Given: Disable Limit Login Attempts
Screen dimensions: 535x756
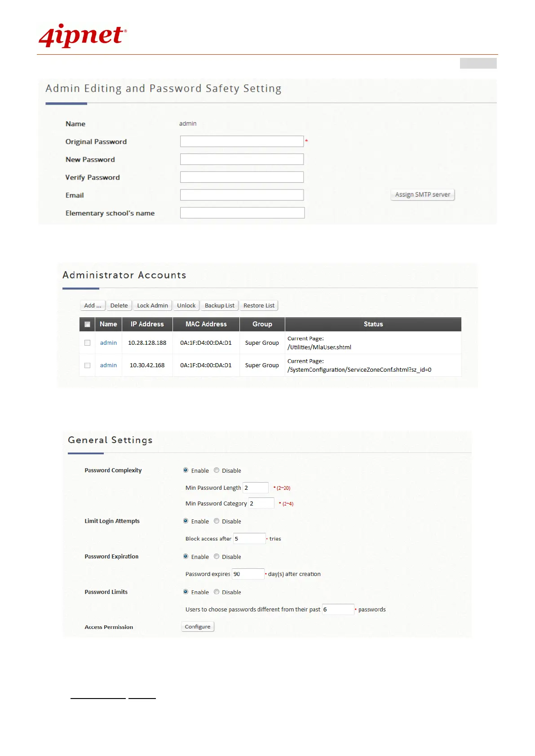Looking at the screenshot, I should click(217, 521).
